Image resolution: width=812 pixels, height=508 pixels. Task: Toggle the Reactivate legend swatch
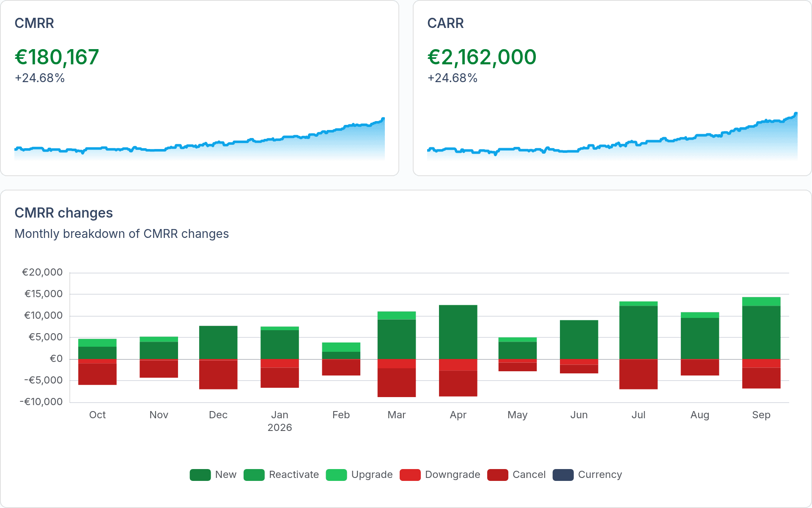[254, 475]
